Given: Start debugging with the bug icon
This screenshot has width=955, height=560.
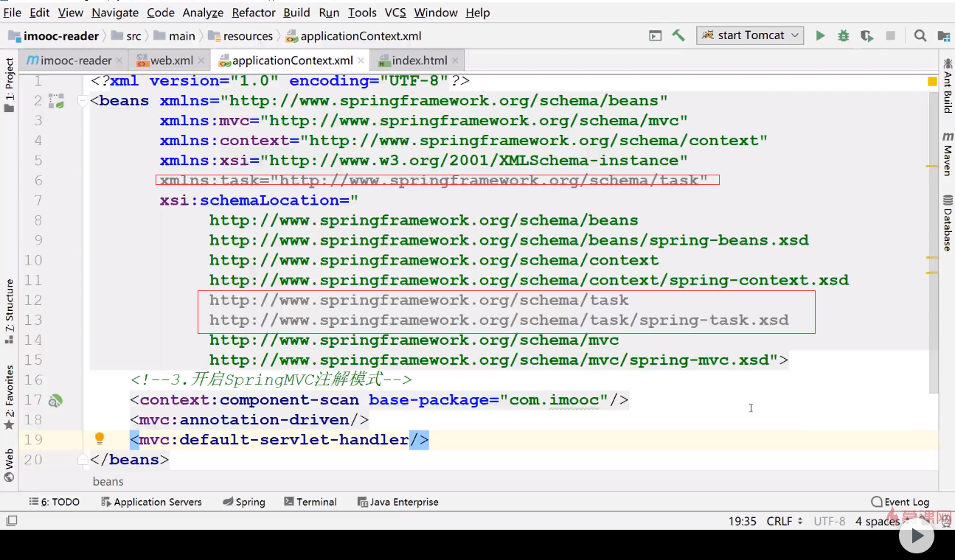Looking at the screenshot, I should (844, 35).
